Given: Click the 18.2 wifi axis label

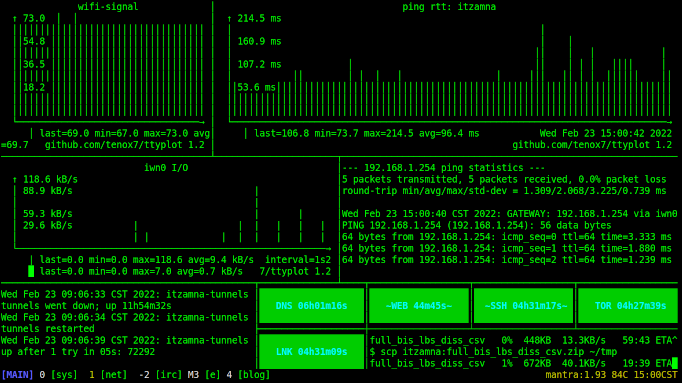Looking at the screenshot, I should [34, 87].
